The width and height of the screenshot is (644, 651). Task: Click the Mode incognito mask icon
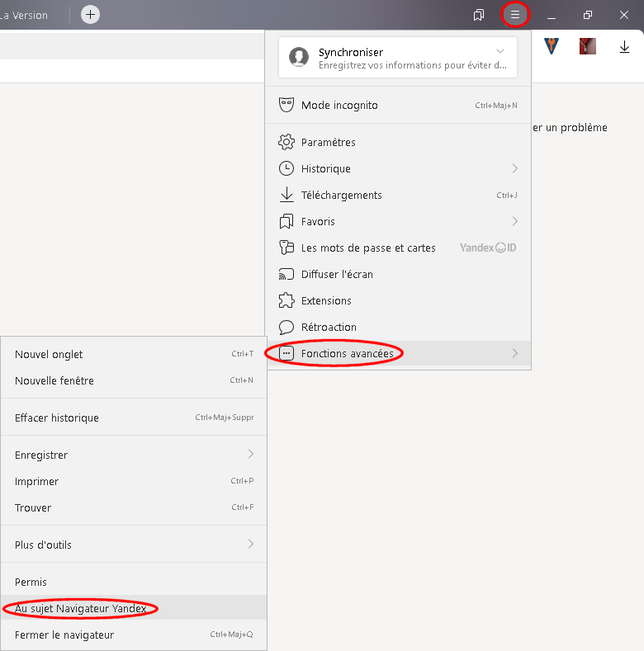(286, 105)
